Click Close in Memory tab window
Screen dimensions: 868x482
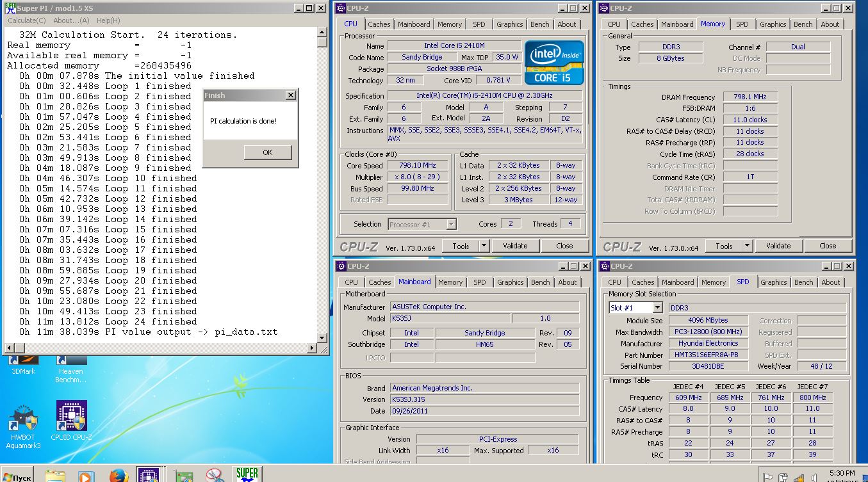click(x=828, y=246)
